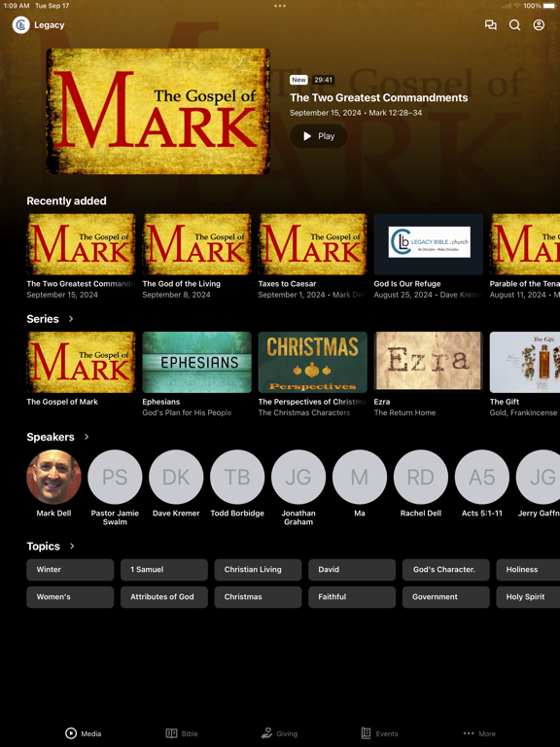Expand the Topics section chevron
This screenshot has height=747, width=560.
click(72, 546)
